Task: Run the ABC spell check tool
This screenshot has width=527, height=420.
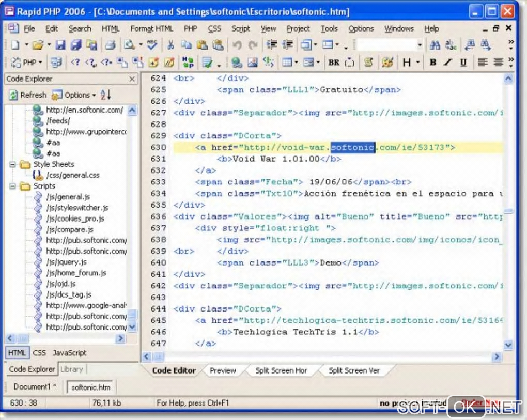Action: (151, 45)
